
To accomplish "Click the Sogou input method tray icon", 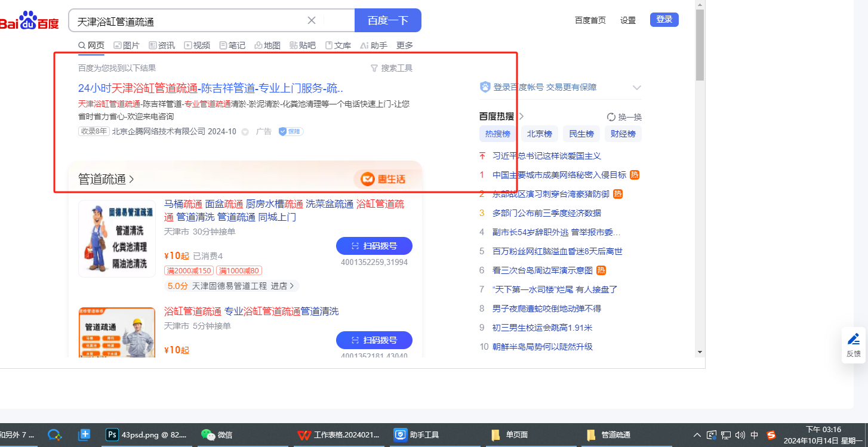I will [771, 435].
